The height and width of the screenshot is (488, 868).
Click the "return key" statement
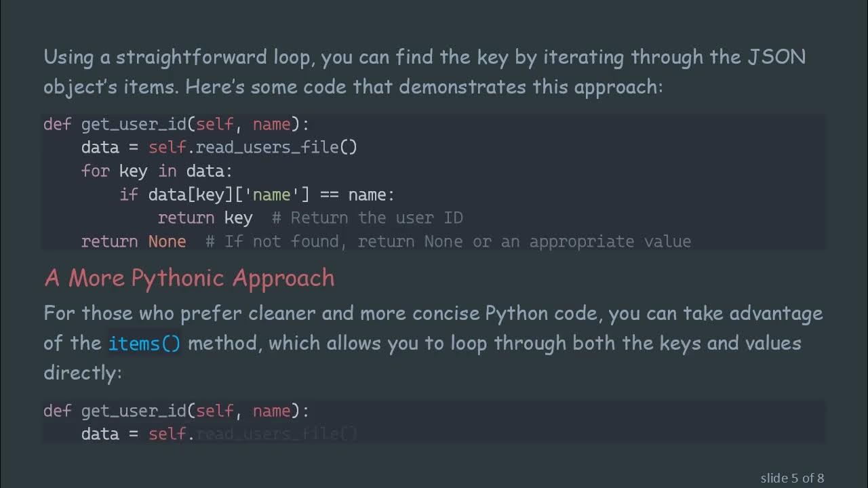[x=205, y=218]
